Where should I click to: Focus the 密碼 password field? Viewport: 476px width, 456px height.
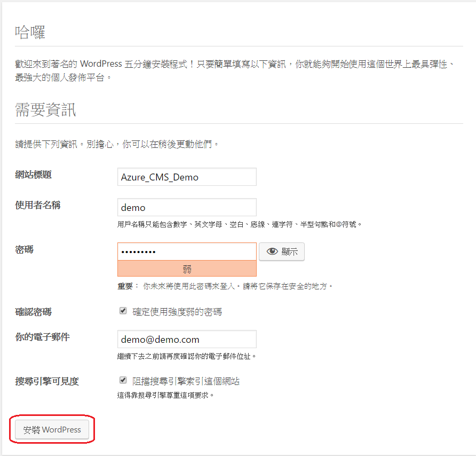tap(187, 251)
